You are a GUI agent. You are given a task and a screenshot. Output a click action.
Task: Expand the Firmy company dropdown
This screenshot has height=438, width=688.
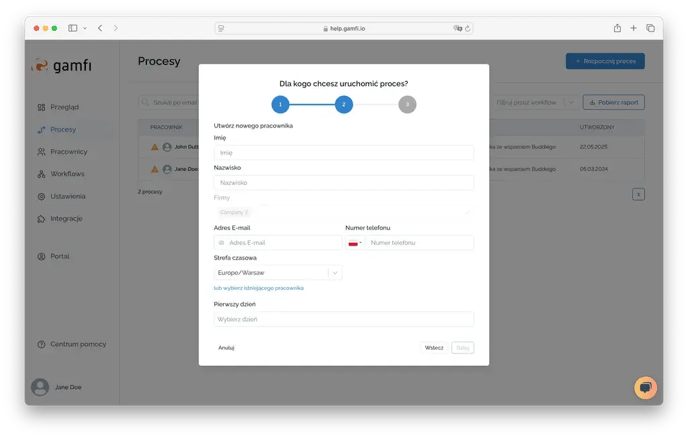[x=343, y=212]
